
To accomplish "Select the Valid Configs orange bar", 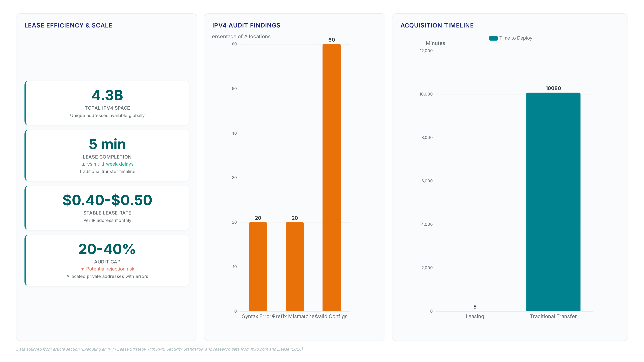I will click(332, 178).
